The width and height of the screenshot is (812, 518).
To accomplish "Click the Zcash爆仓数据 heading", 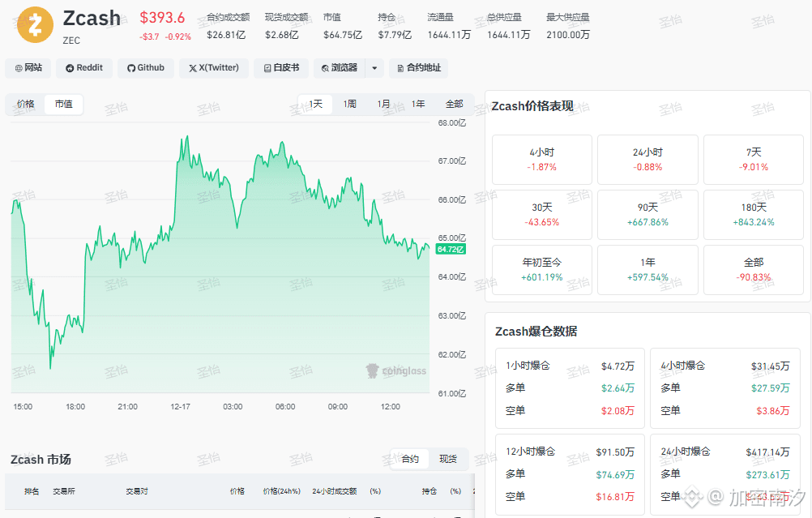I will tap(536, 332).
